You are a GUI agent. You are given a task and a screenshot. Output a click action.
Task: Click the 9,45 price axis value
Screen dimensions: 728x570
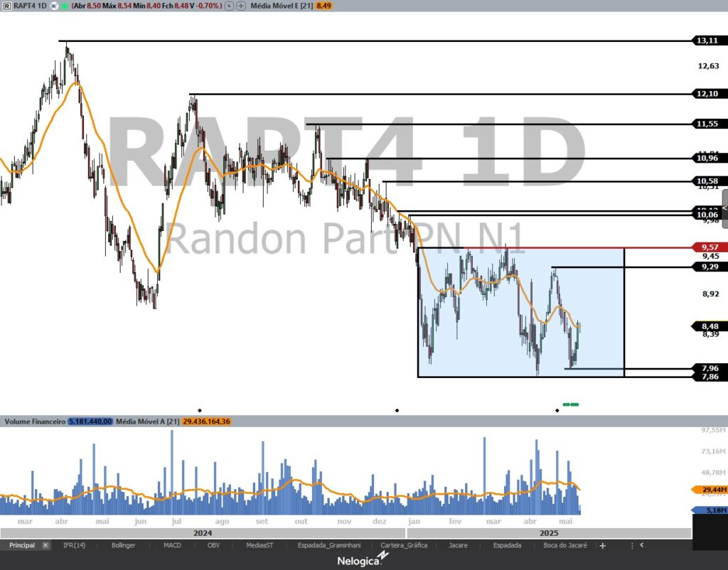click(x=710, y=257)
